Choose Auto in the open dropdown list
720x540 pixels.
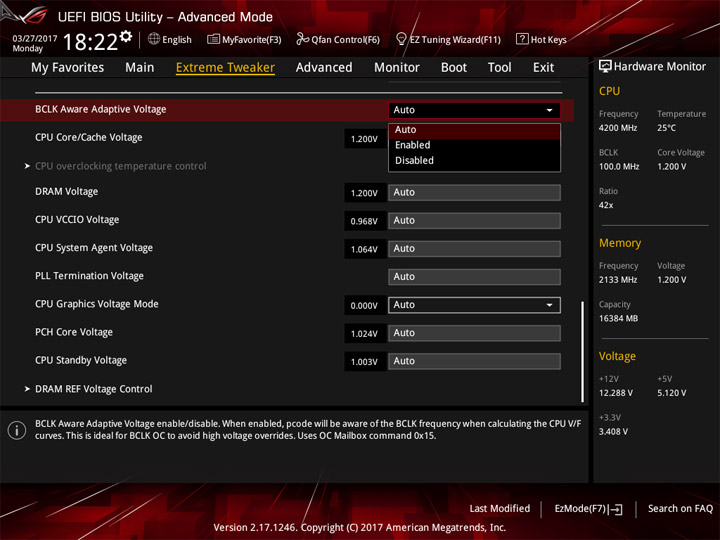[x=474, y=130]
